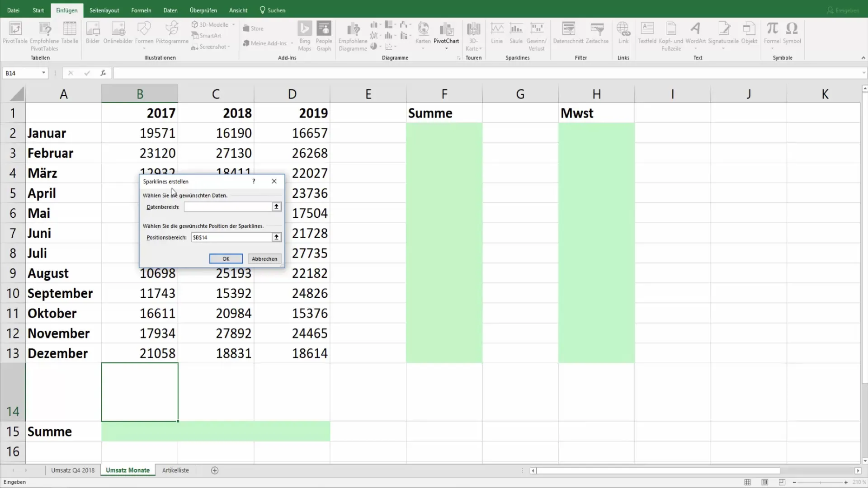This screenshot has width=868, height=488.
Task: Click Abbrechen in Sparklines dialog
Action: pyautogui.click(x=264, y=259)
